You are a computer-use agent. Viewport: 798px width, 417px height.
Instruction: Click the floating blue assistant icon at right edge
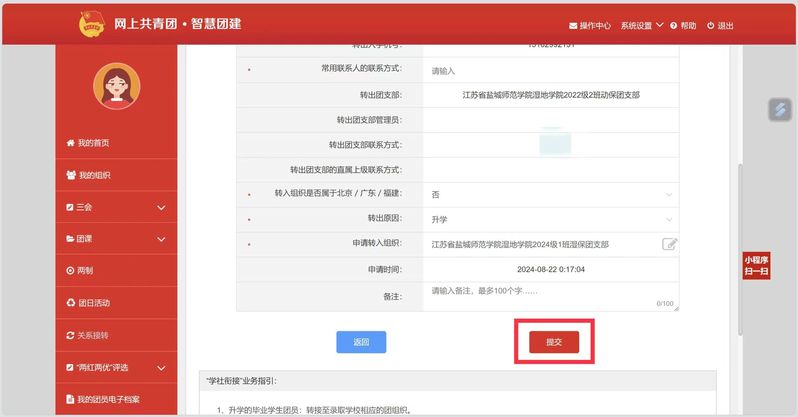(779, 110)
